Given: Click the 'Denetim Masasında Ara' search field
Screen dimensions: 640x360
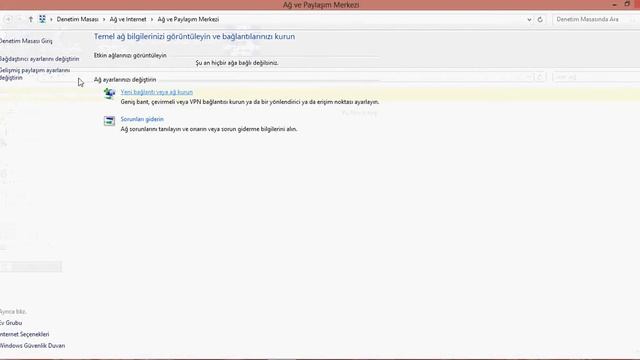Looking at the screenshot, I should pyautogui.click(x=596, y=19).
